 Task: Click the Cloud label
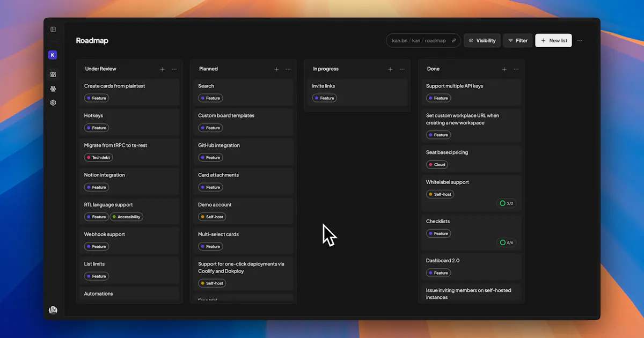click(x=437, y=165)
